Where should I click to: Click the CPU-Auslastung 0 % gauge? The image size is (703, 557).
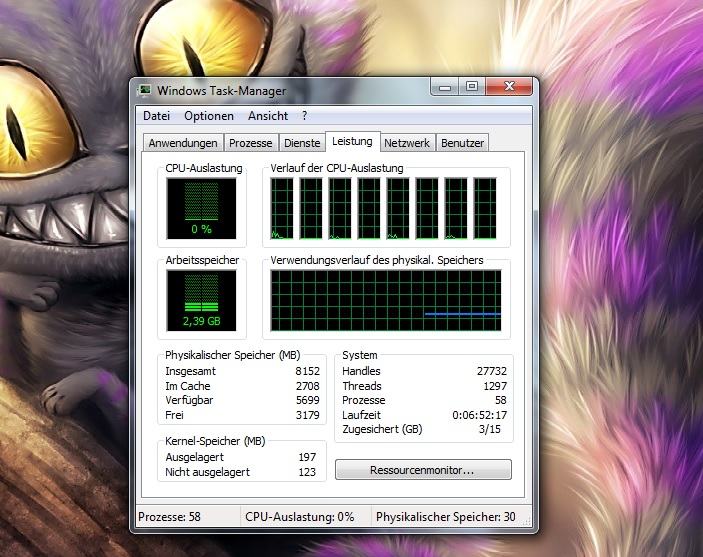201,209
